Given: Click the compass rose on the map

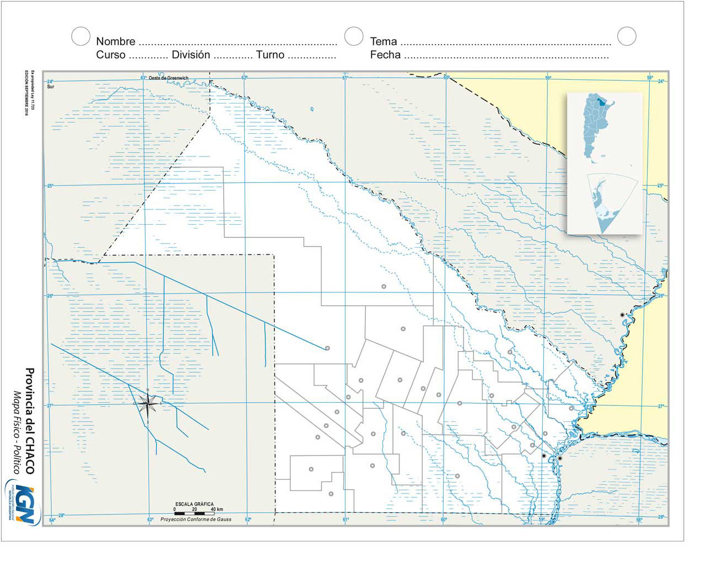Looking at the screenshot, I should coord(147,405).
